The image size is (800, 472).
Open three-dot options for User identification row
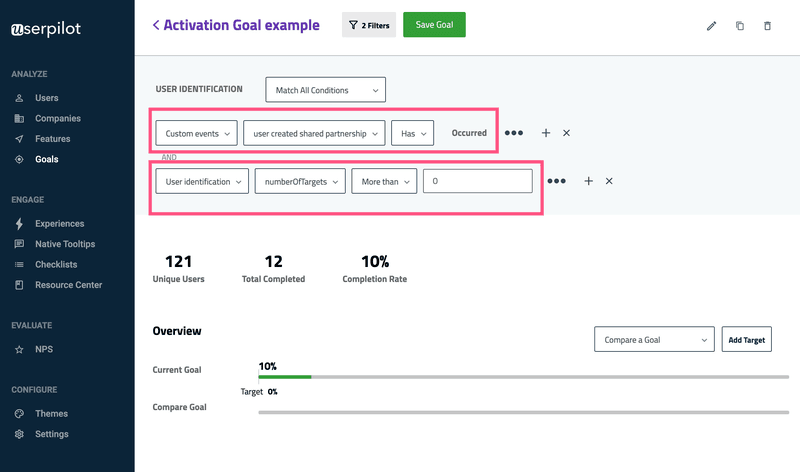(557, 181)
